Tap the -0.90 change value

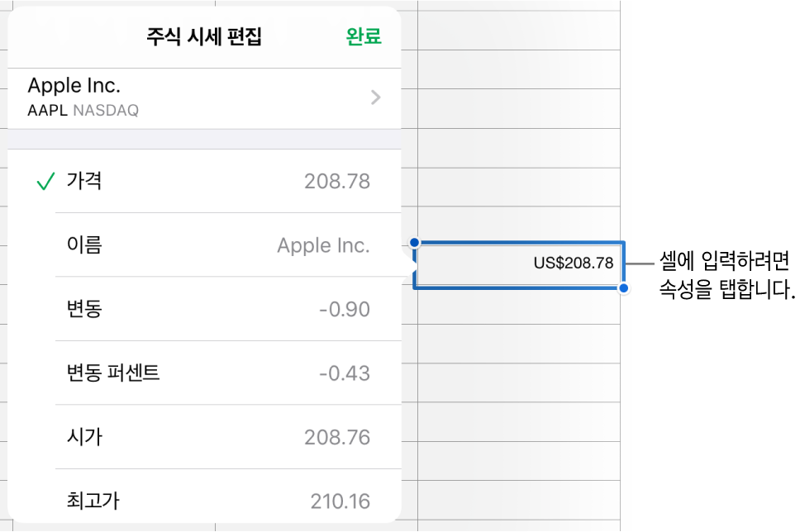tap(345, 309)
